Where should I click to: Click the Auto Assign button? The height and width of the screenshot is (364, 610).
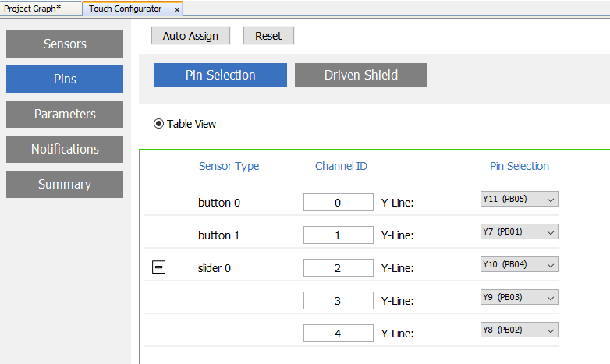point(190,36)
